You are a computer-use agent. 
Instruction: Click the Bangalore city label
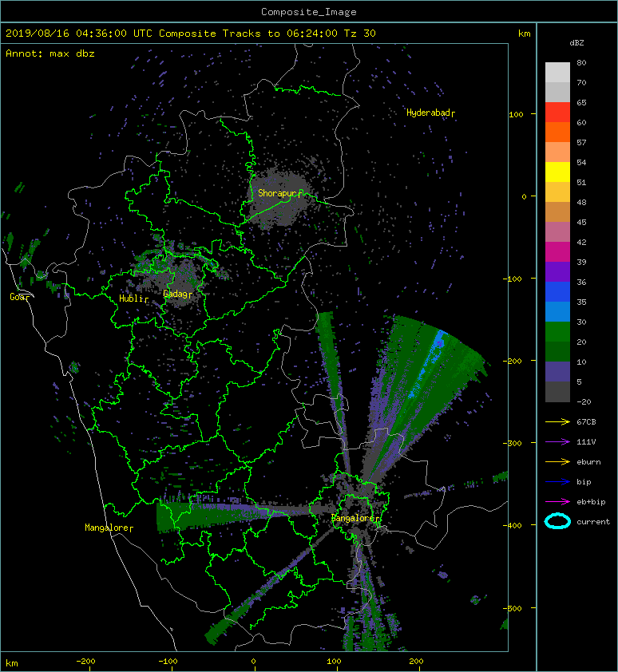tap(355, 518)
